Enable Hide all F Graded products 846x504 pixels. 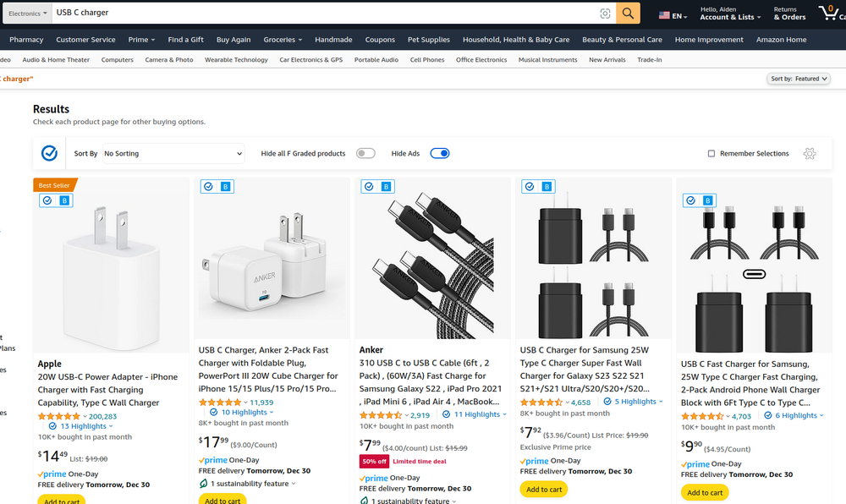pos(365,153)
